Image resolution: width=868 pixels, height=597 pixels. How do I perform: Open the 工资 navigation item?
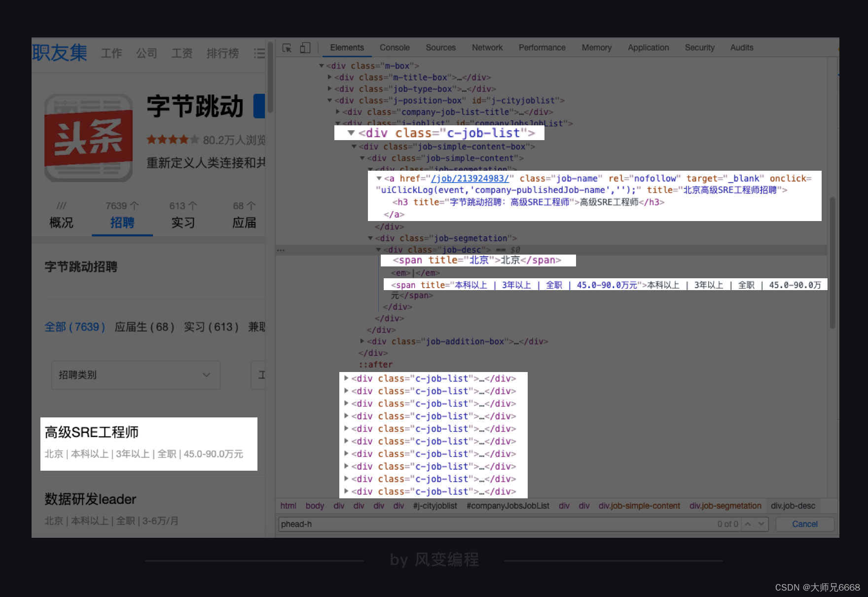pyautogui.click(x=182, y=53)
